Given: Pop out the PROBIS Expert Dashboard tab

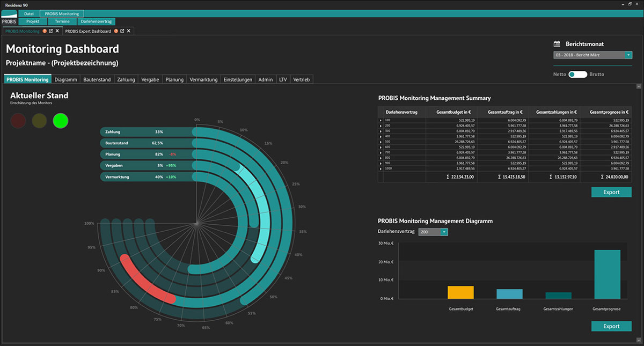Looking at the screenshot, I should click(x=122, y=31).
